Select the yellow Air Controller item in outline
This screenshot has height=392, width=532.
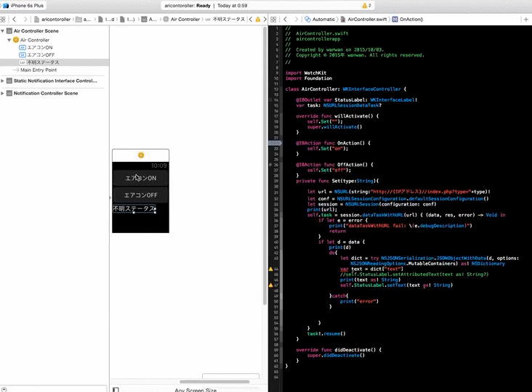tap(31, 40)
